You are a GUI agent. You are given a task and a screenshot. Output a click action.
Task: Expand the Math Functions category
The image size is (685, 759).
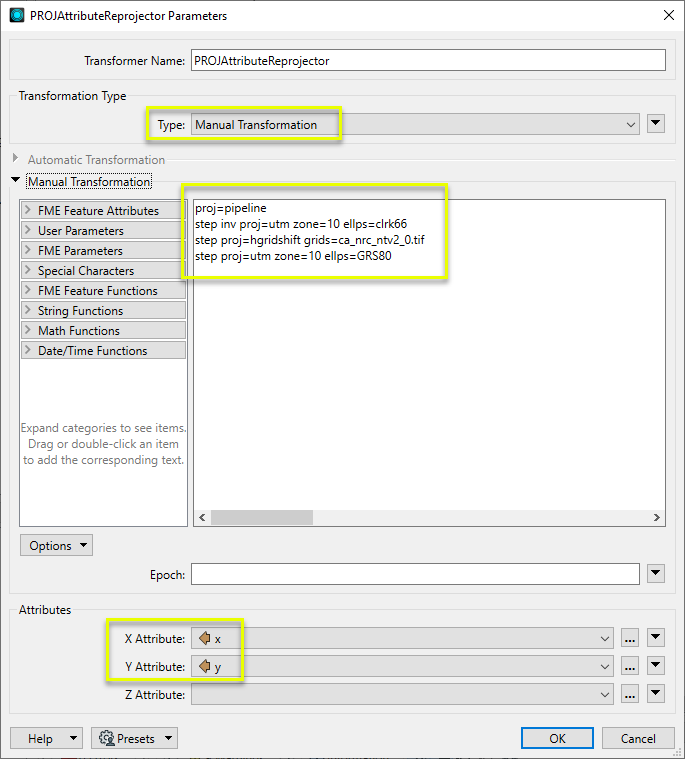point(103,331)
